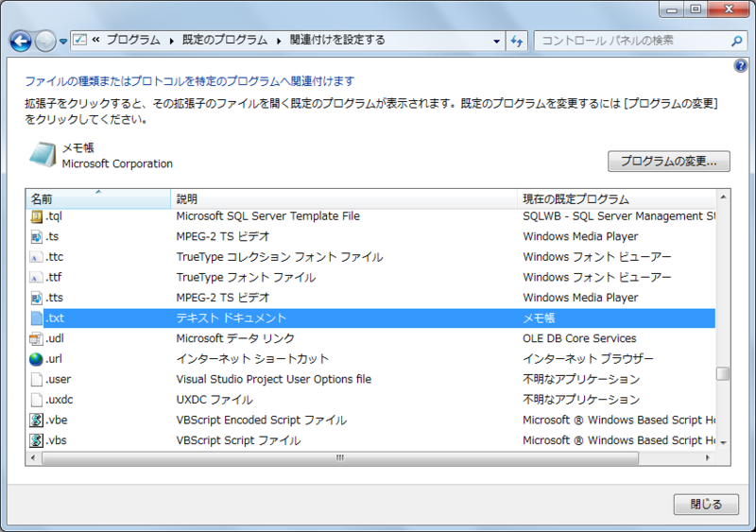The height and width of the screenshot is (532, 756).
Task: Click the .url globe icon
Action: (36, 359)
